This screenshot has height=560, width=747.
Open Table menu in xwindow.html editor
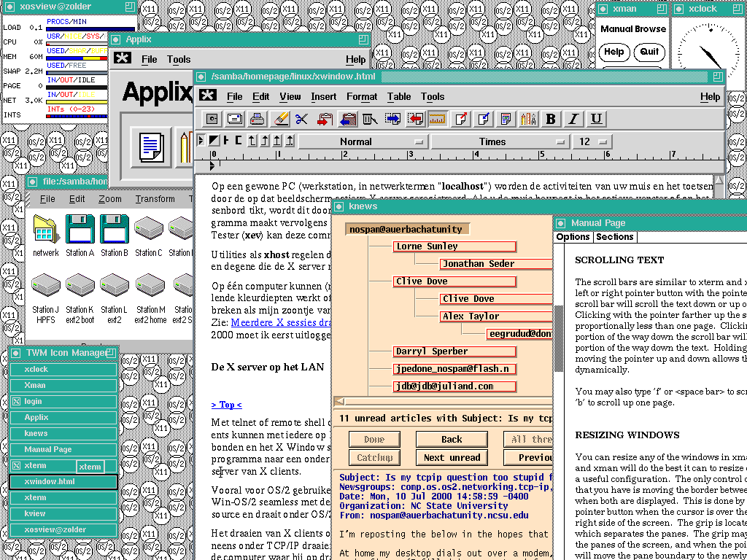coord(399,97)
